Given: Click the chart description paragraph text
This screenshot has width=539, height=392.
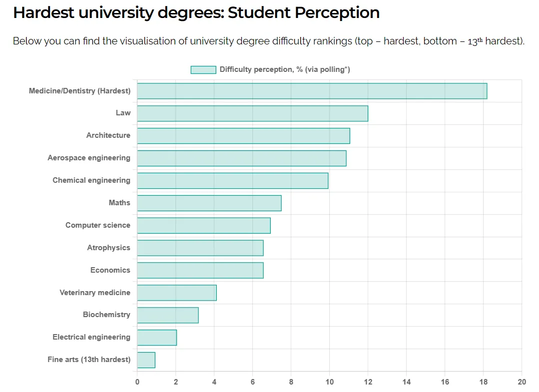Looking at the screenshot, I should [x=268, y=41].
